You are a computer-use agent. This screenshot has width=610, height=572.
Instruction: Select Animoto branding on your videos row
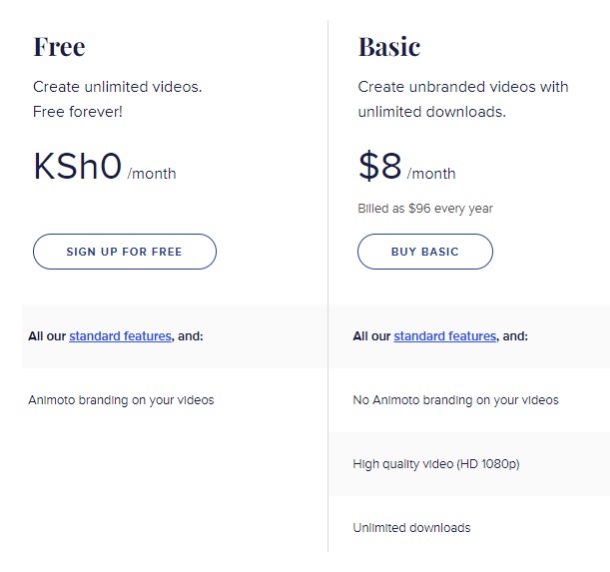coord(175,400)
